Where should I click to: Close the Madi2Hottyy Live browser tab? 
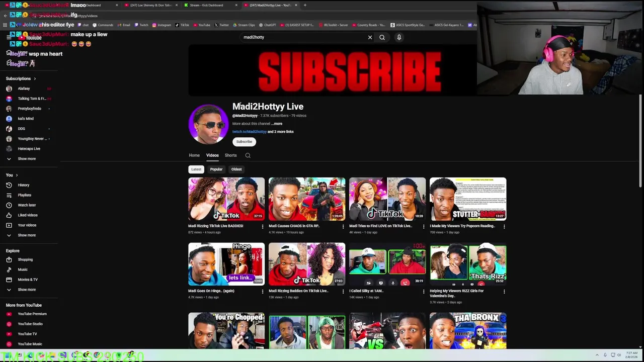pyautogui.click(x=296, y=5)
